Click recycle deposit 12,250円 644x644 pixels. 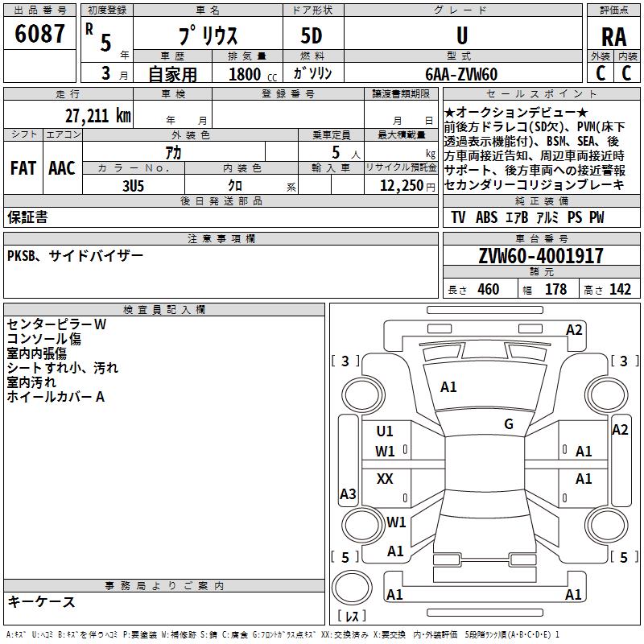click(407, 186)
